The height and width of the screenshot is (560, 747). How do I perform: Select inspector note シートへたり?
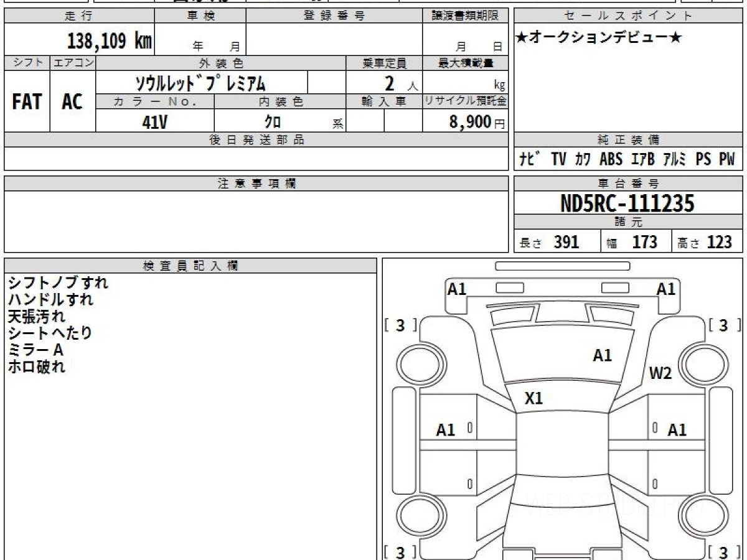pyautogui.click(x=50, y=333)
